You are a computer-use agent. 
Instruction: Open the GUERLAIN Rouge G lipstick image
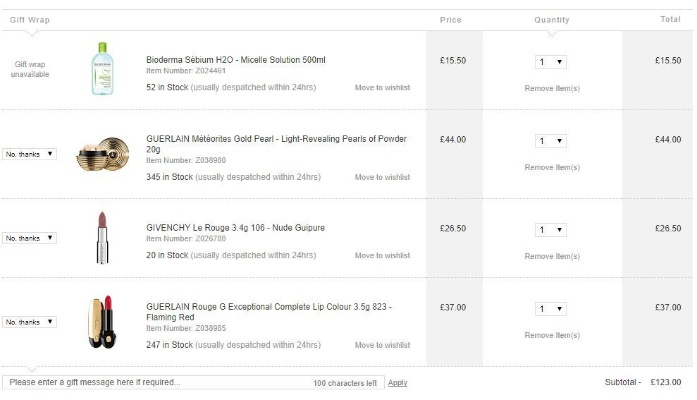click(x=102, y=322)
